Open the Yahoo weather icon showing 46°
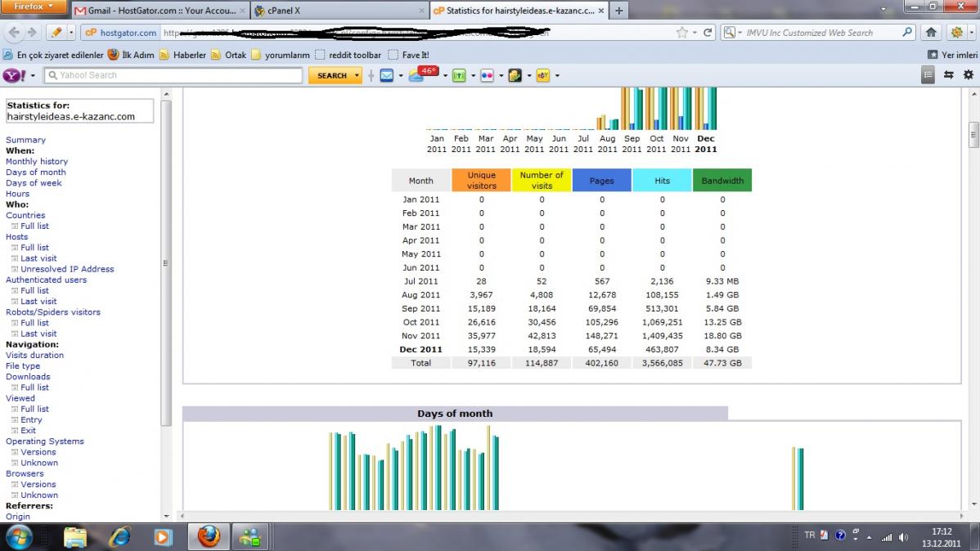 [423, 74]
